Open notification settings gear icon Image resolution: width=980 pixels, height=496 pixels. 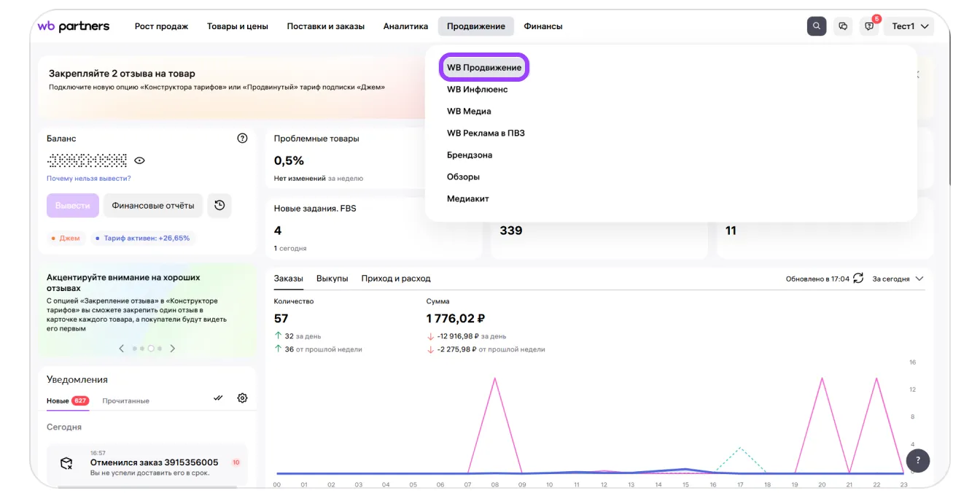(x=243, y=398)
